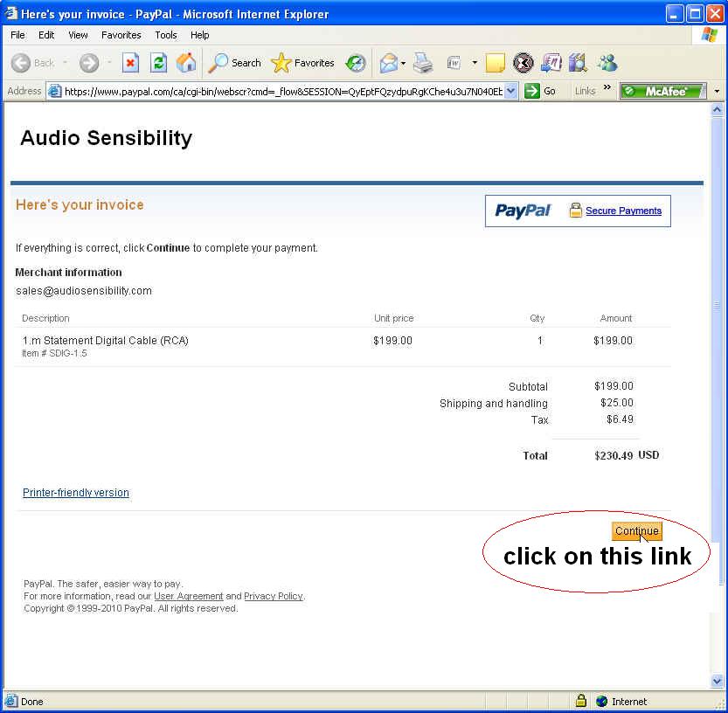Click the Refresh page icon
Screen dimensions: 728x713
click(x=158, y=63)
